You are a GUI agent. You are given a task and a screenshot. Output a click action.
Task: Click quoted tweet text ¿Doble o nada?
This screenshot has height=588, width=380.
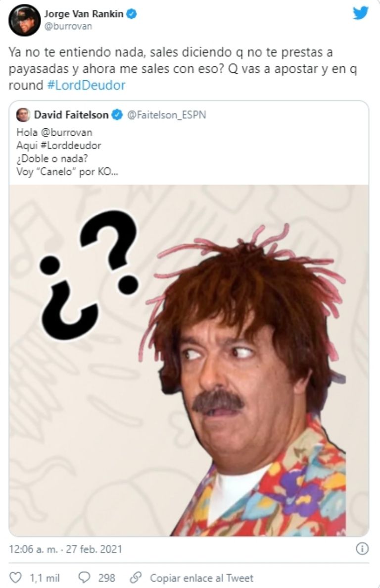52,159
